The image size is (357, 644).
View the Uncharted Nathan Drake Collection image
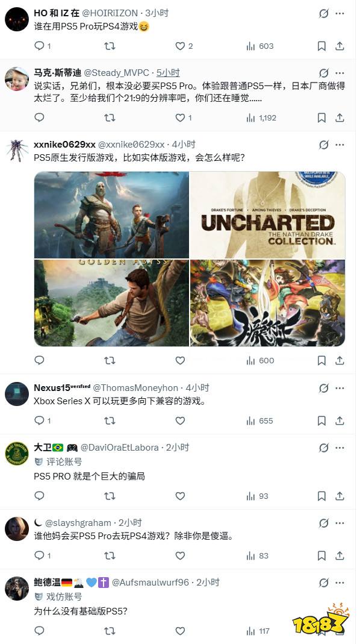pos(267,215)
